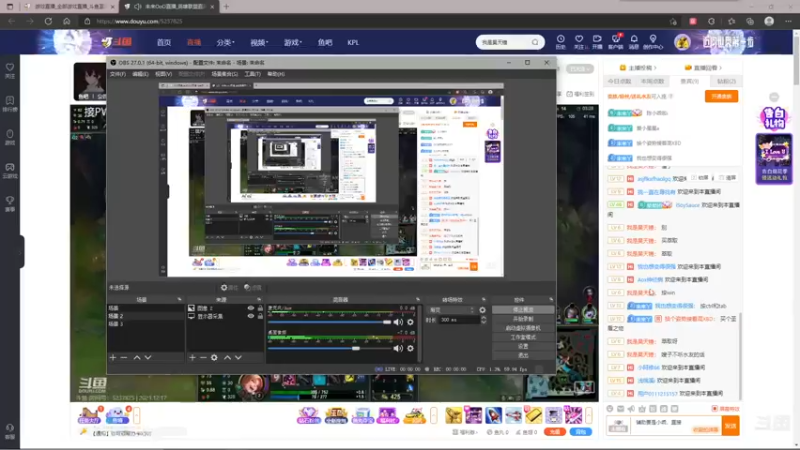Screen dimensions: 800x450
Task: Expand the 分类 category dropdown in navbar
Action: coord(226,42)
